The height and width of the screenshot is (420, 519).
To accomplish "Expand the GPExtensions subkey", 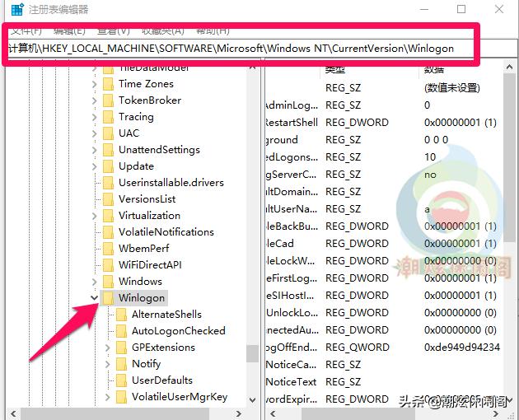I will click(108, 348).
